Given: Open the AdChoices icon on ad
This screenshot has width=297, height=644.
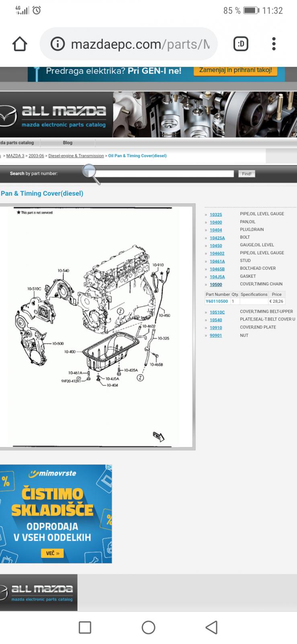Looking at the screenshot, I should point(109,468).
